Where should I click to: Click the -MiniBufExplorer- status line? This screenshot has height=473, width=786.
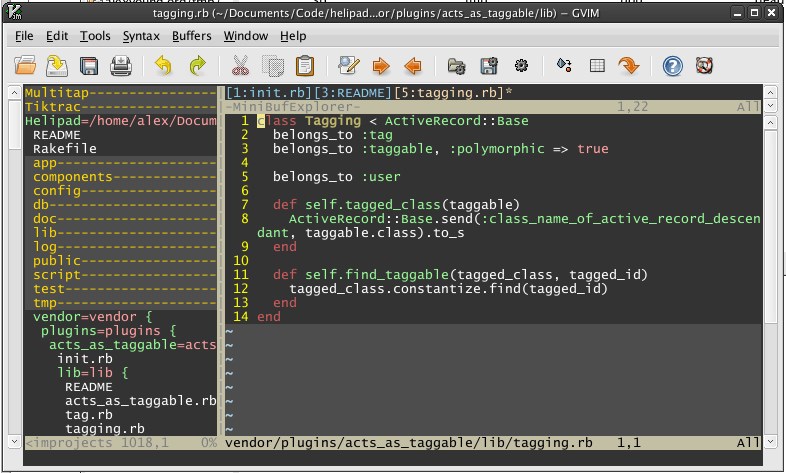[492, 107]
